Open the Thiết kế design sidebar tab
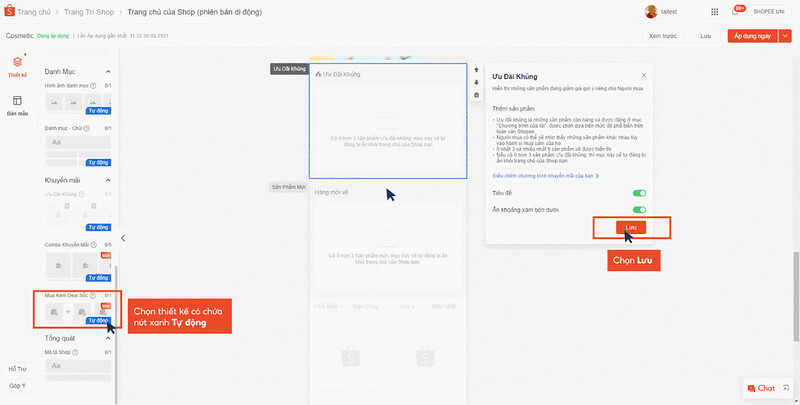800x405 pixels. [x=17, y=66]
